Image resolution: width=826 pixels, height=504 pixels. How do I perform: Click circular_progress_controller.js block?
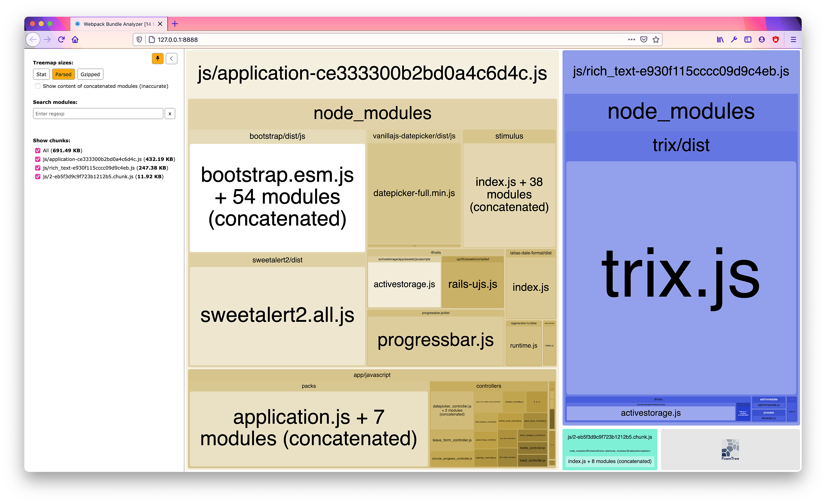452,459
